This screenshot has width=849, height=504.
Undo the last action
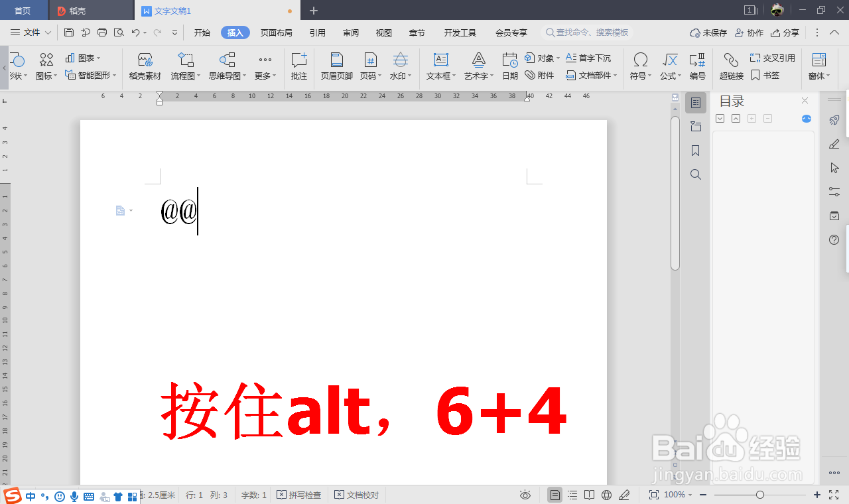pyautogui.click(x=135, y=32)
